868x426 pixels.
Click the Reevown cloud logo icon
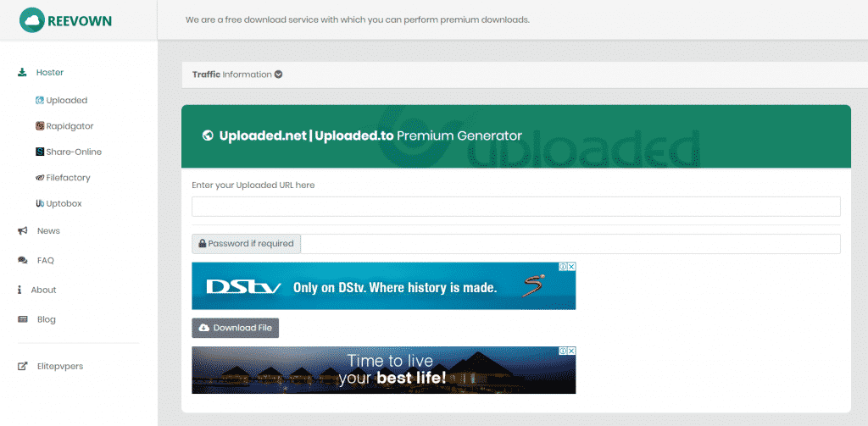click(31, 20)
